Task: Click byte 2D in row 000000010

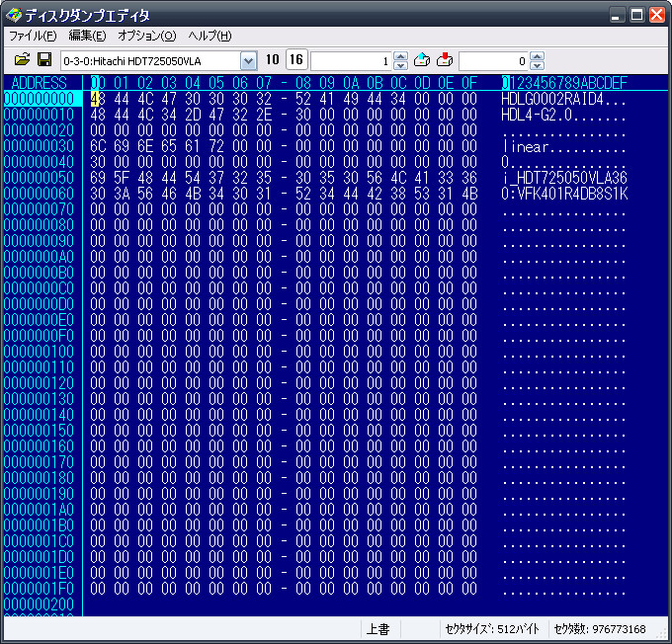Action: pos(193,115)
